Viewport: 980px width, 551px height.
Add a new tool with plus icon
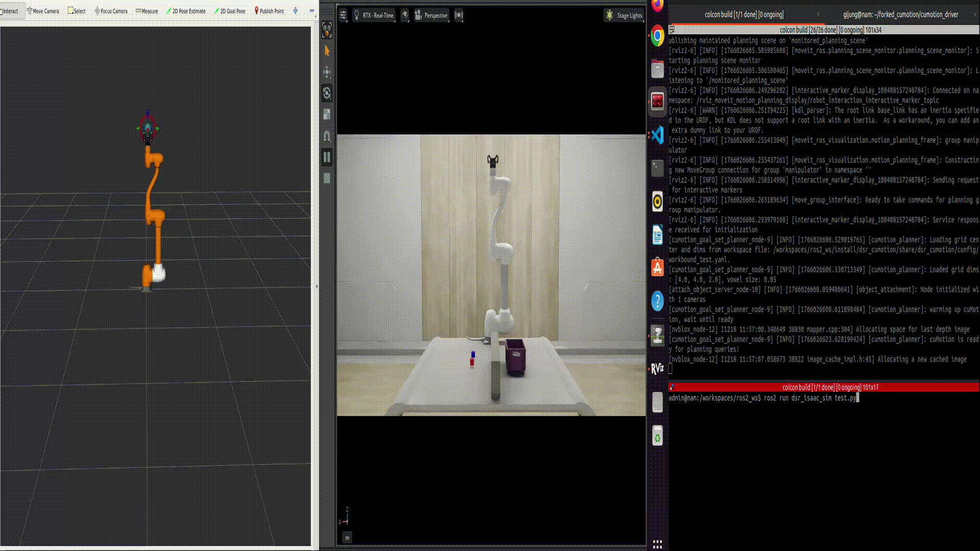(x=296, y=11)
